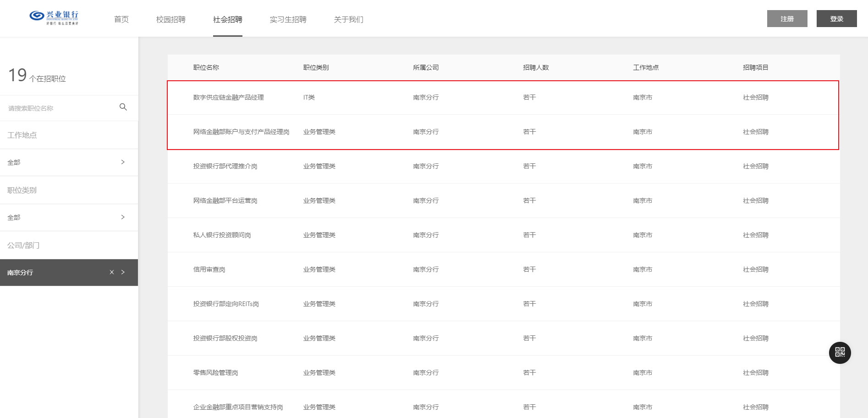
Task: Click the 招聘人数 column header
Action: click(536, 67)
